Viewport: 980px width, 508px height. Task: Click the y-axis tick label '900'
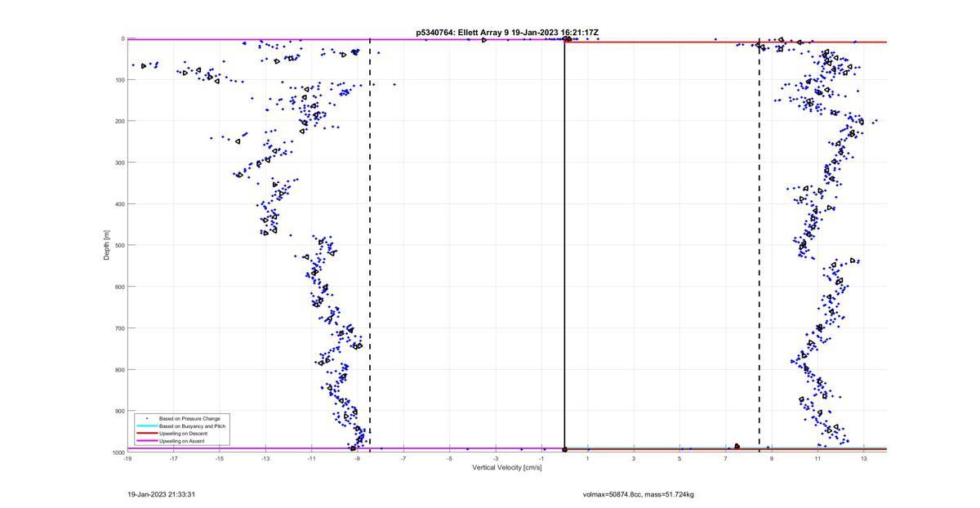119,411
